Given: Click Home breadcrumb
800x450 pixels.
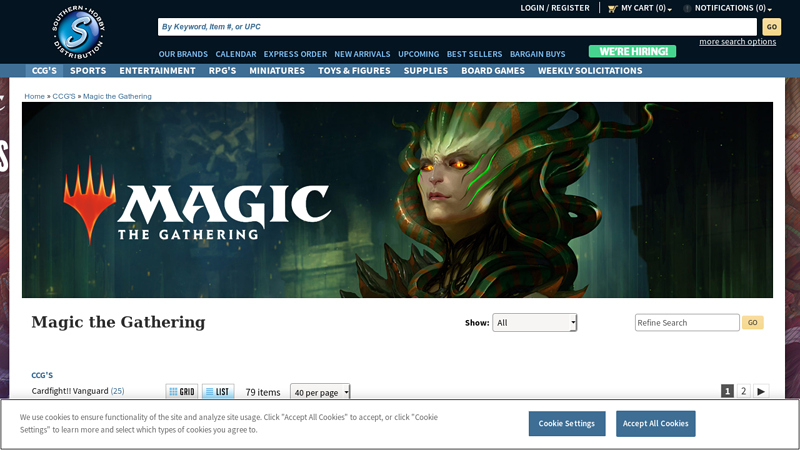Looking at the screenshot, I should [34, 96].
